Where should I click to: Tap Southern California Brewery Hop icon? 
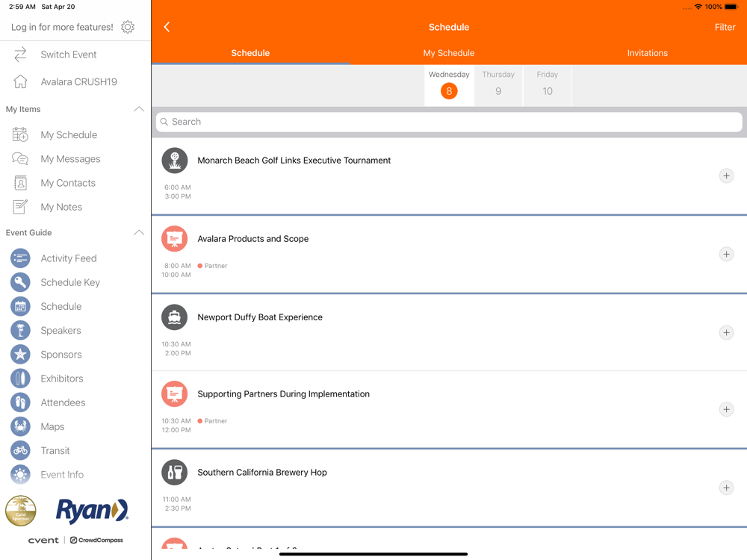click(175, 473)
